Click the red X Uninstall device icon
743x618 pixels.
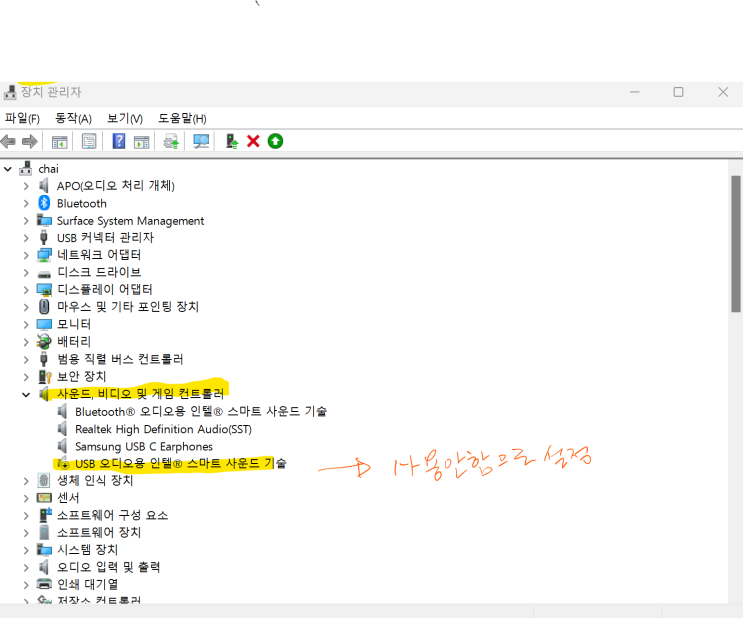click(254, 141)
